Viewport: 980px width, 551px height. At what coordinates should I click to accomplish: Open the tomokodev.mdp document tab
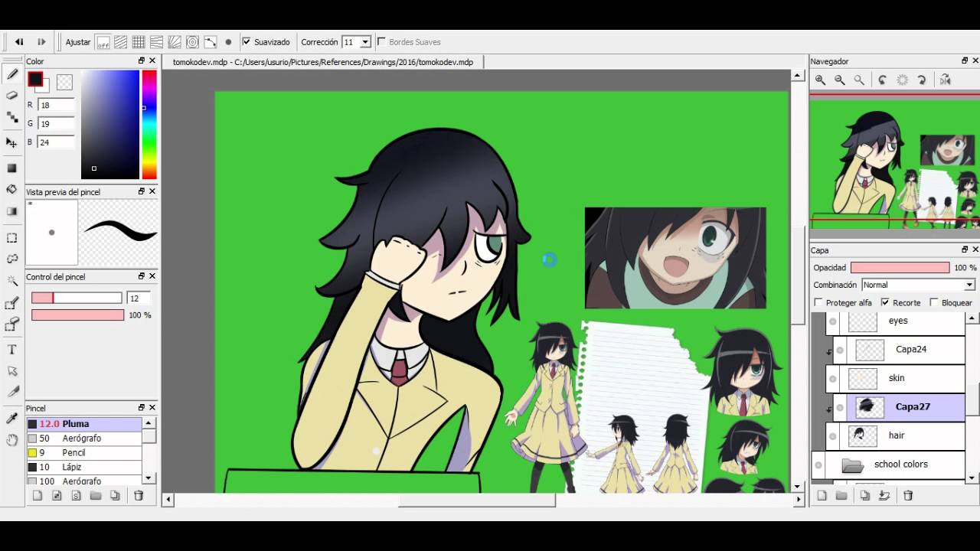point(322,62)
